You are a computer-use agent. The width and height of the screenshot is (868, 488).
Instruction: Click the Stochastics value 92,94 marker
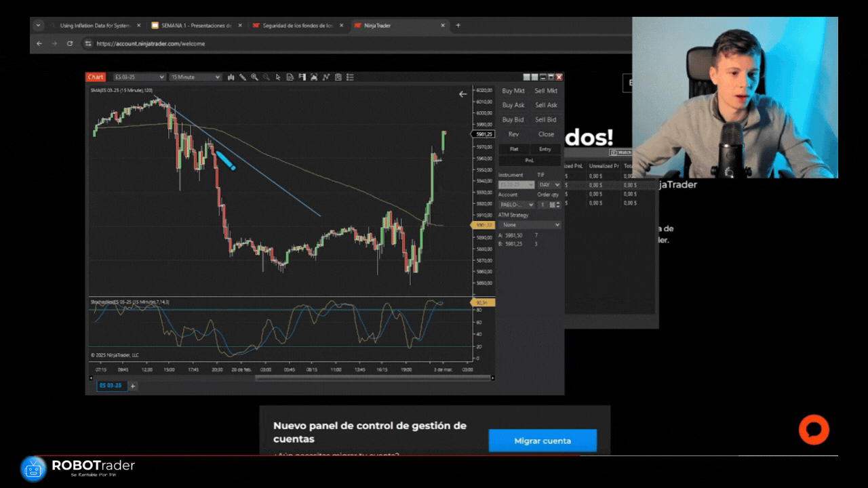pos(483,302)
